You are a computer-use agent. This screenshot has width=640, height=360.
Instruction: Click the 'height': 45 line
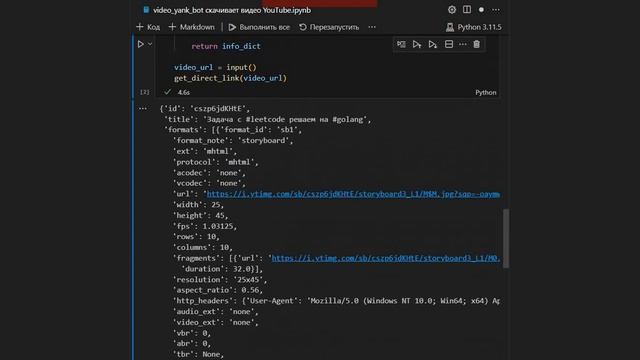pos(200,215)
